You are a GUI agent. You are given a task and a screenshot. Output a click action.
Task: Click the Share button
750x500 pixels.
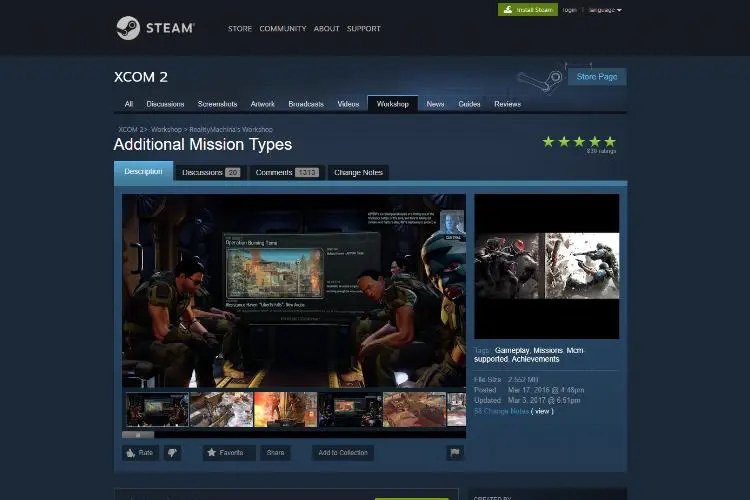(276, 453)
